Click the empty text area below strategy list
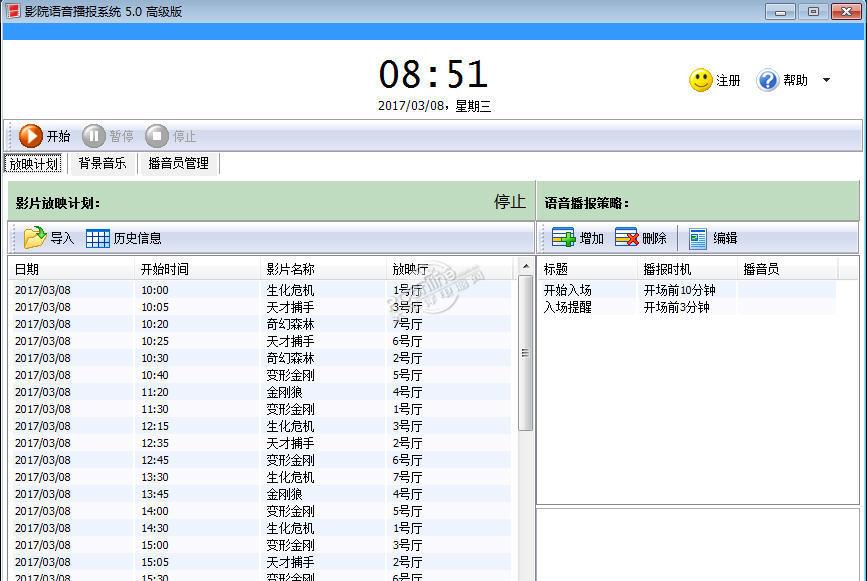Image resolution: width=867 pixels, height=581 pixels. click(x=698, y=544)
